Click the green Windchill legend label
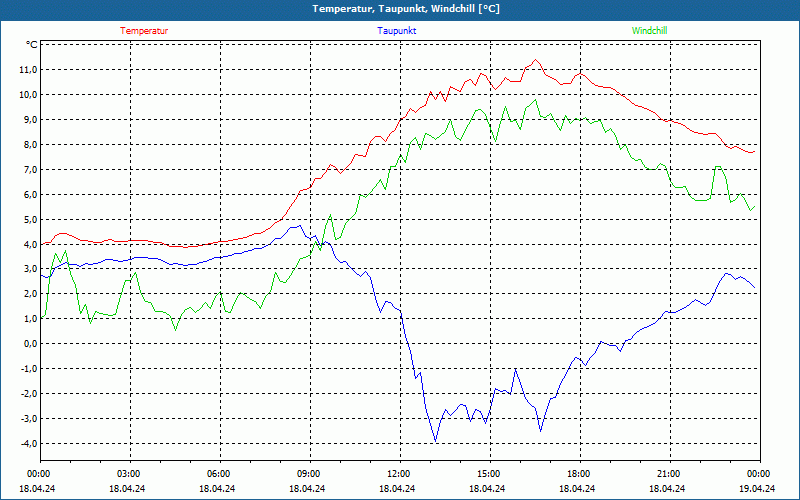800x500 pixels. 649,31
